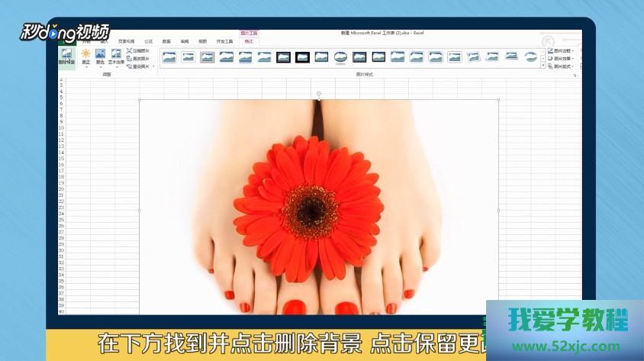The image size is (644, 361).
Task: Click the Remove Background (删除背景) icon
Action: (x=67, y=56)
